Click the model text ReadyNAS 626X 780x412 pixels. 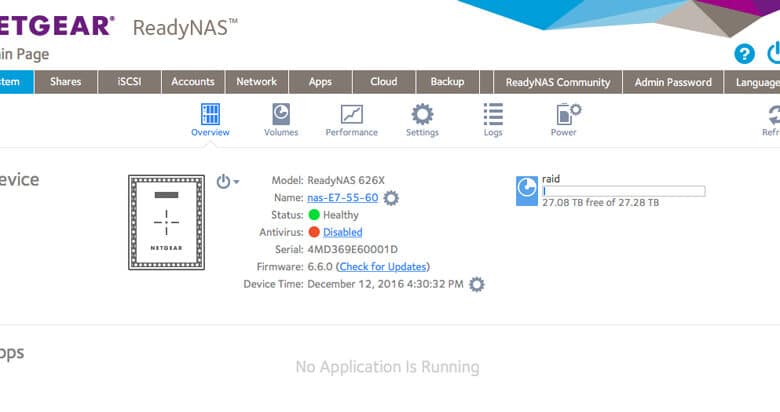pos(346,180)
